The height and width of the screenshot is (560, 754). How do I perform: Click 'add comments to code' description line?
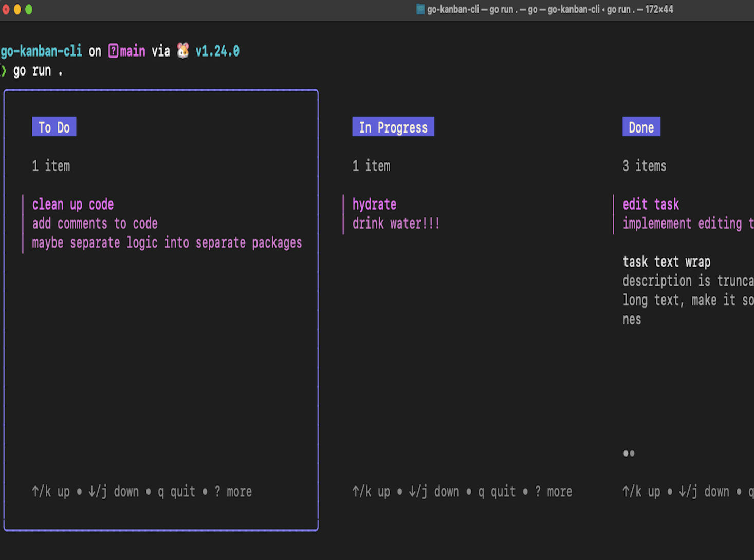[x=95, y=223]
